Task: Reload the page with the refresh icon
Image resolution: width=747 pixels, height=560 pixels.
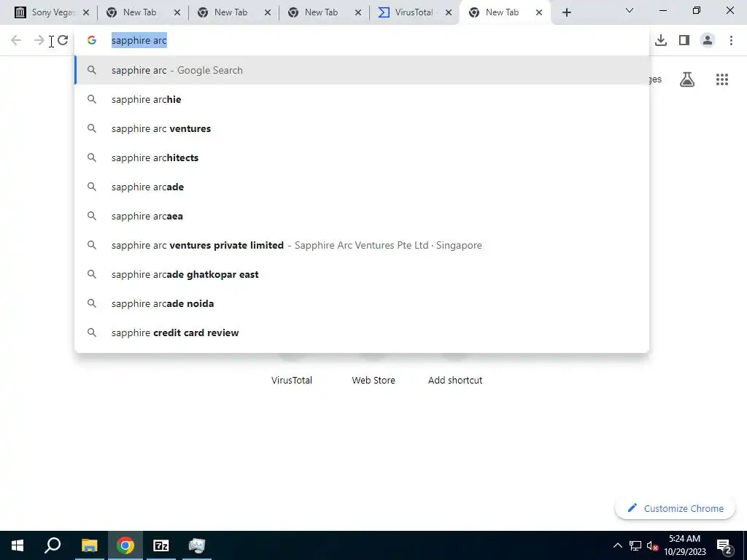Action: pos(63,41)
